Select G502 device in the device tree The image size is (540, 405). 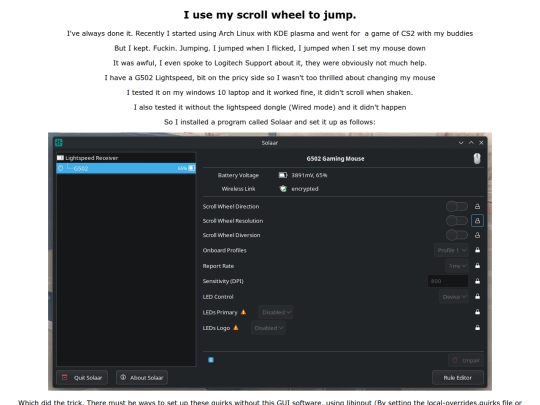(126, 168)
